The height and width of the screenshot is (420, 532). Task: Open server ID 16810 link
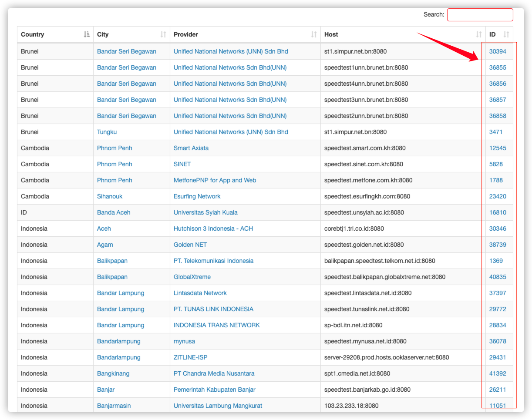pyautogui.click(x=498, y=212)
